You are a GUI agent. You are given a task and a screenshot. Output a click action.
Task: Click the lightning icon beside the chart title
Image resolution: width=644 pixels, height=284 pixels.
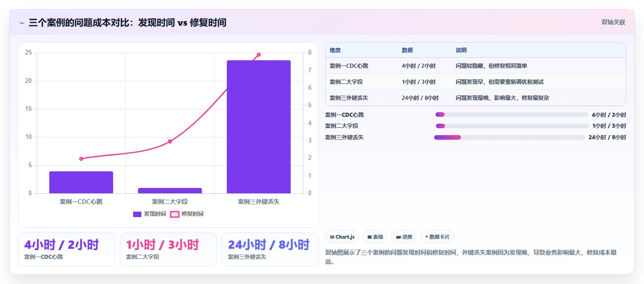pos(21,23)
